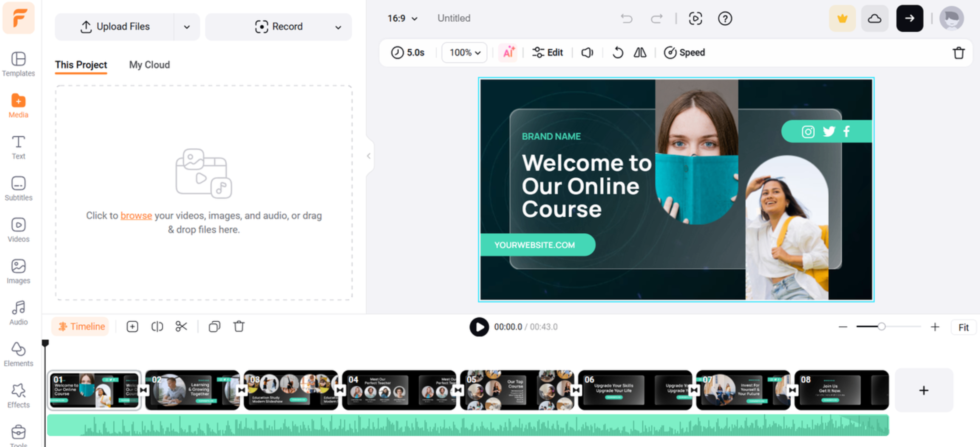Image resolution: width=980 pixels, height=447 pixels.
Task: Open the 16:9 aspect ratio dropdown
Action: [x=402, y=18]
